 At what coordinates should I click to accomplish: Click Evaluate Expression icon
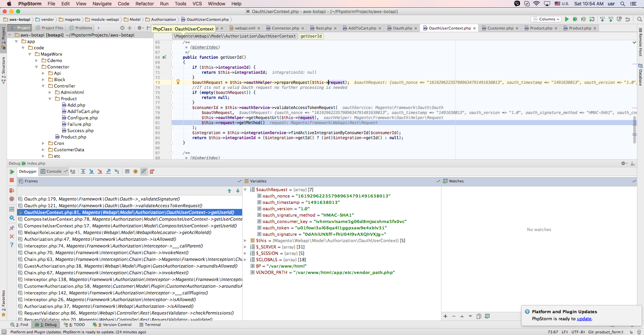[x=127, y=171]
